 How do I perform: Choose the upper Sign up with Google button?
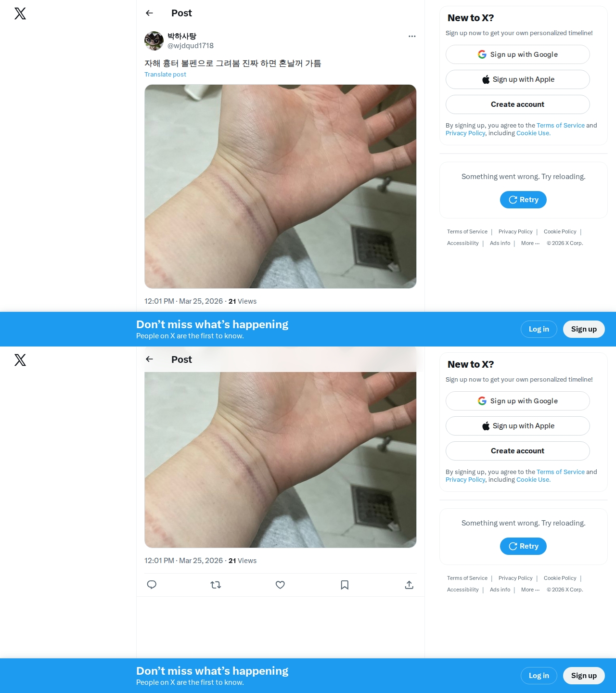coord(518,54)
